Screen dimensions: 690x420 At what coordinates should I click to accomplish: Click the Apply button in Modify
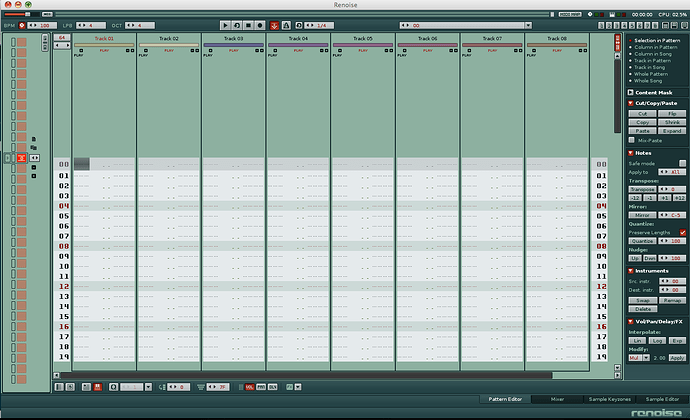click(678, 358)
